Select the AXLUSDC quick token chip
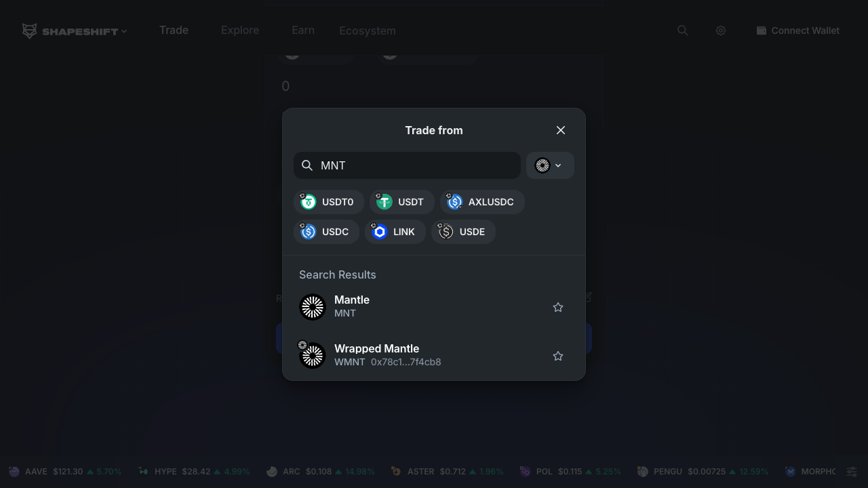This screenshot has width=868, height=488. [x=482, y=202]
